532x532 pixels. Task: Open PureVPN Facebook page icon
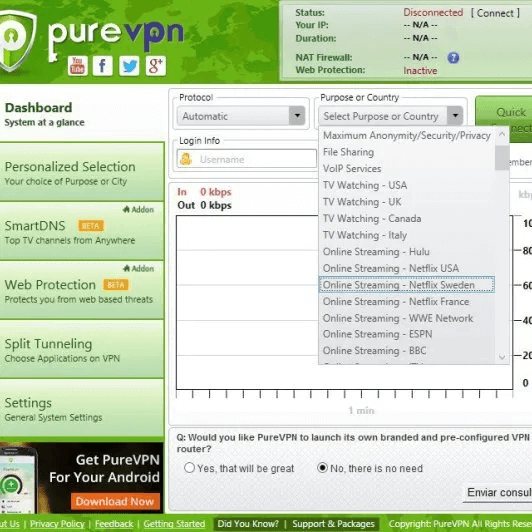click(103, 65)
